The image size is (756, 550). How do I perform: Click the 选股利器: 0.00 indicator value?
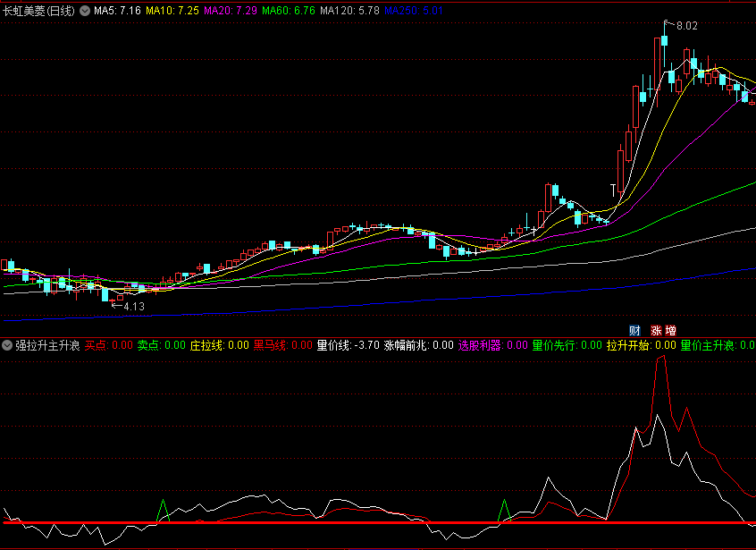click(x=492, y=345)
